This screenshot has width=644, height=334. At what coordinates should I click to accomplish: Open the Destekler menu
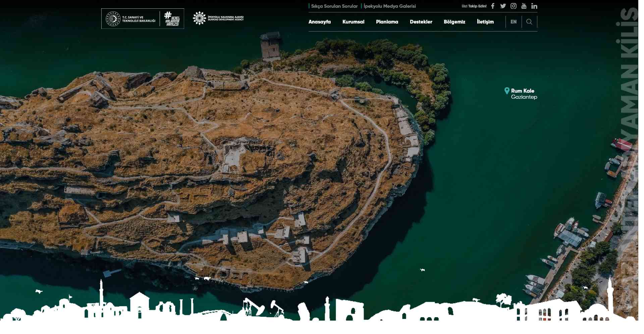click(421, 22)
